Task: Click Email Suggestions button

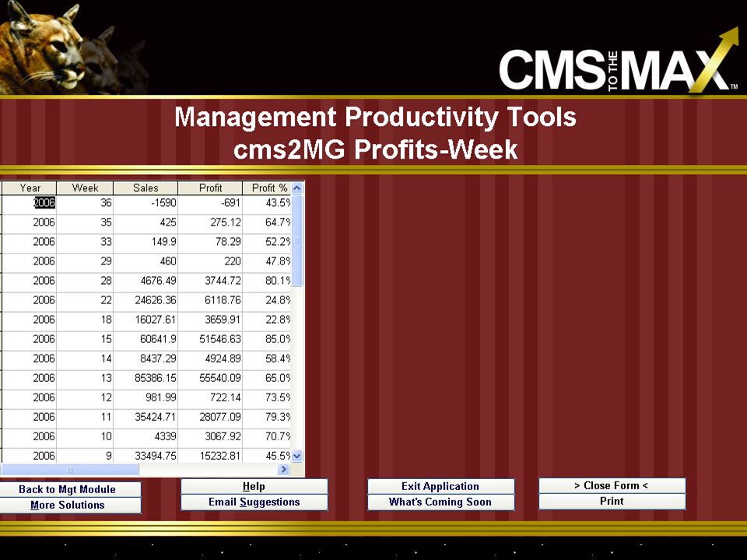Action: 254,502
